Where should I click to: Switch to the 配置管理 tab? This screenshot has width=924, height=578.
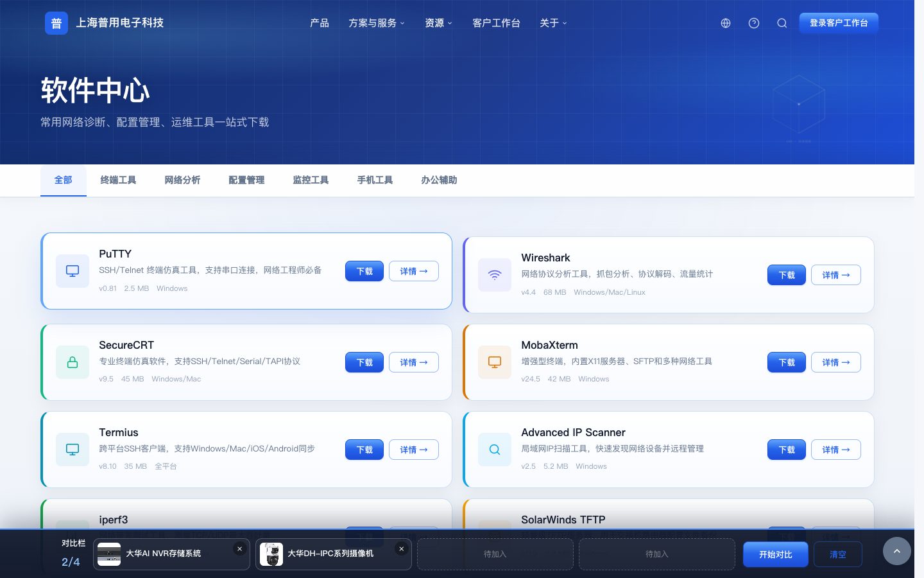[246, 180]
